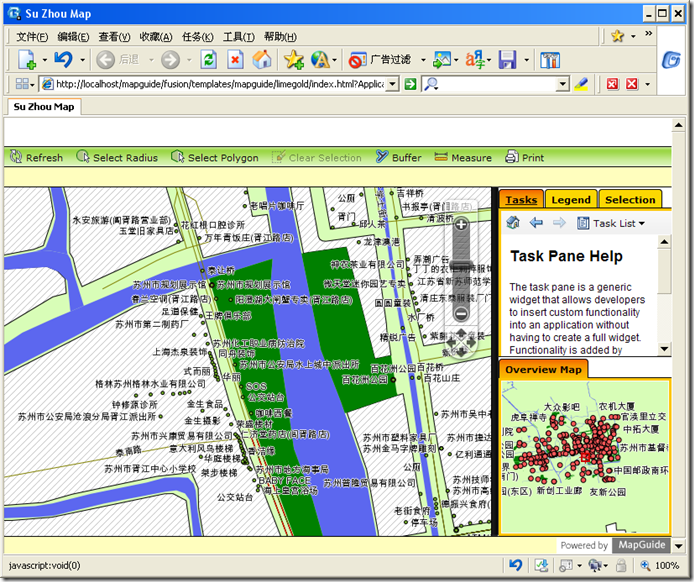Open the 文件(F) menu

[32, 37]
